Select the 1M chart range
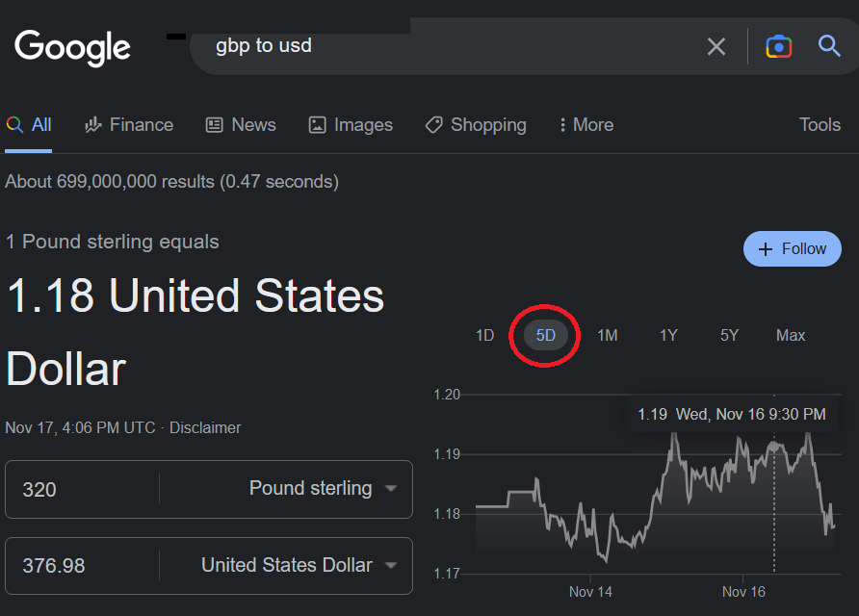This screenshot has width=859, height=616. (607, 336)
